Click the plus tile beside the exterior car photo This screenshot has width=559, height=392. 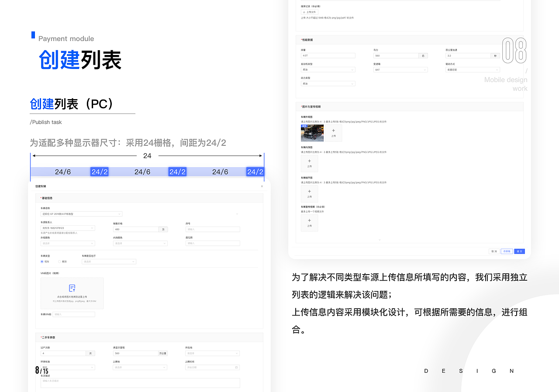333,133
